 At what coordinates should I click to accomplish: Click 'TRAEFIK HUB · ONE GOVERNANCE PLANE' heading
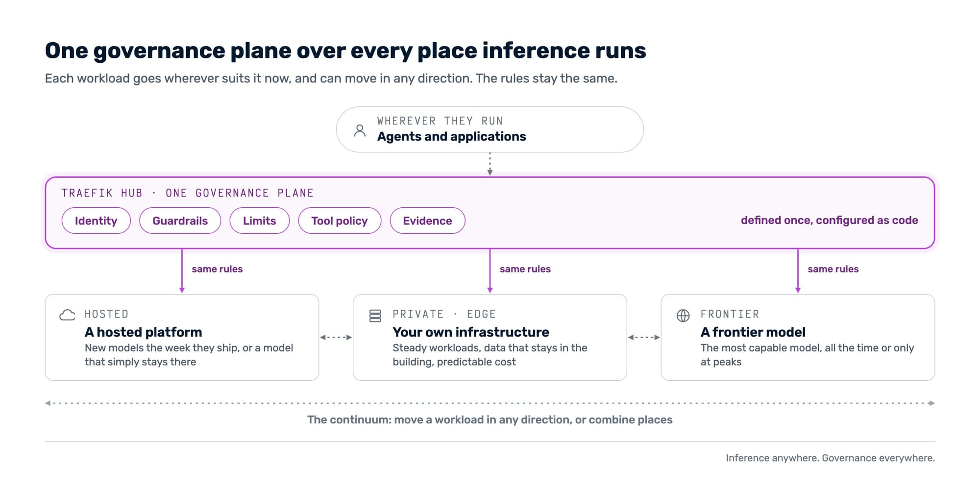(187, 193)
